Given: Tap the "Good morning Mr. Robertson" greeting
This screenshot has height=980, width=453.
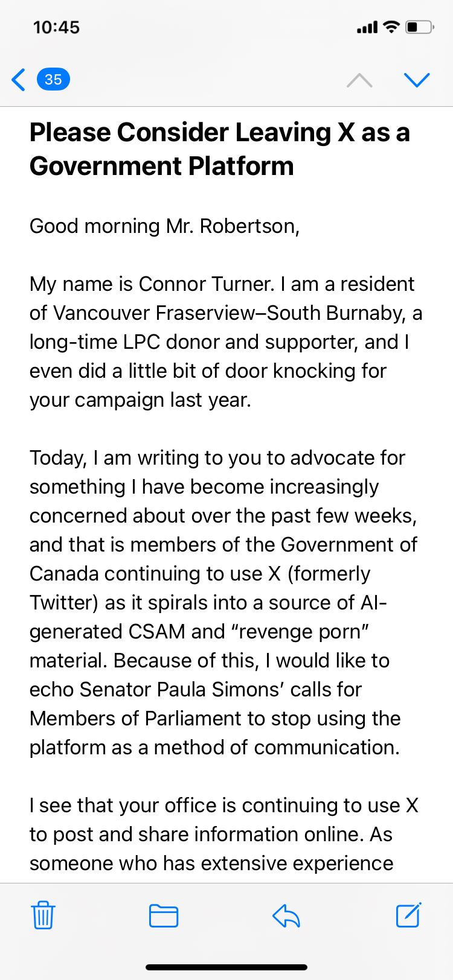Looking at the screenshot, I should (164, 226).
